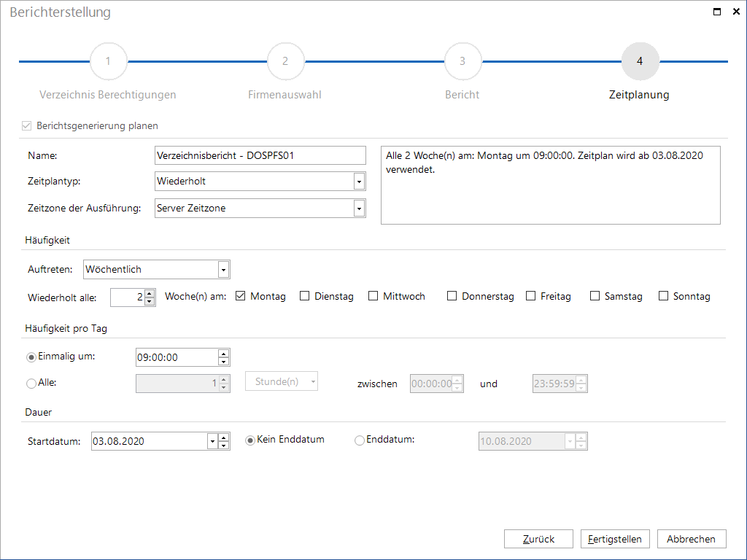Go to wizard step 3 Bericht circle
The height and width of the screenshot is (560, 747).
click(x=462, y=61)
